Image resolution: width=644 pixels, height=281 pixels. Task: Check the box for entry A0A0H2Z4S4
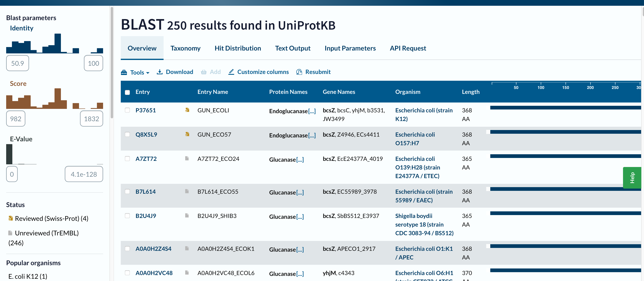click(x=127, y=249)
